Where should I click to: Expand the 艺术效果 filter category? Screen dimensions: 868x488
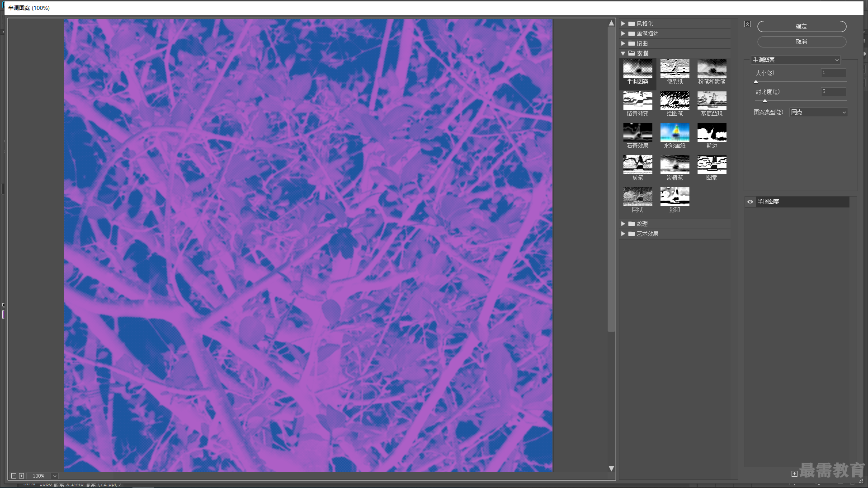(623, 234)
